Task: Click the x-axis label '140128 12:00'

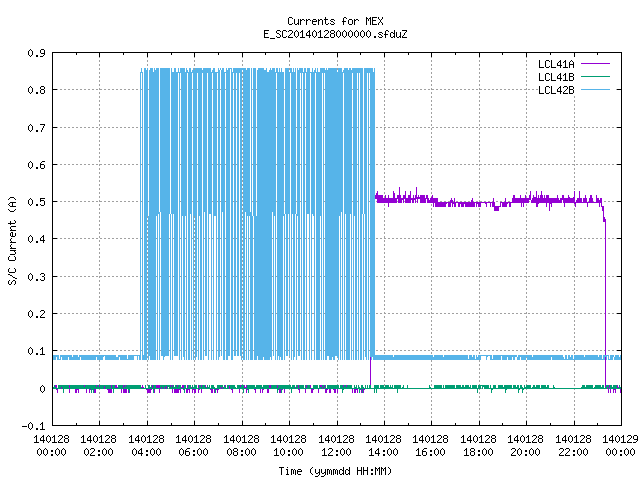Action: click(x=336, y=446)
